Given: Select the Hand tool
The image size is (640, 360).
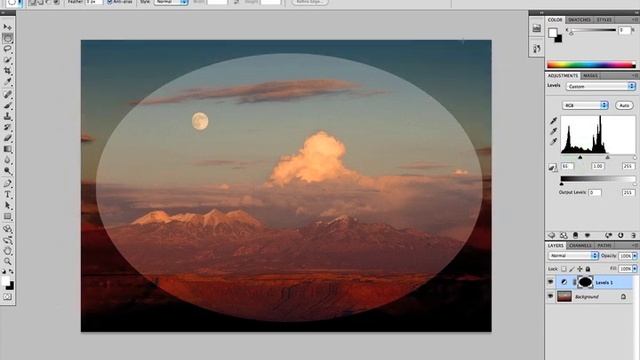Looking at the screenshot, I should coord(7,251).
